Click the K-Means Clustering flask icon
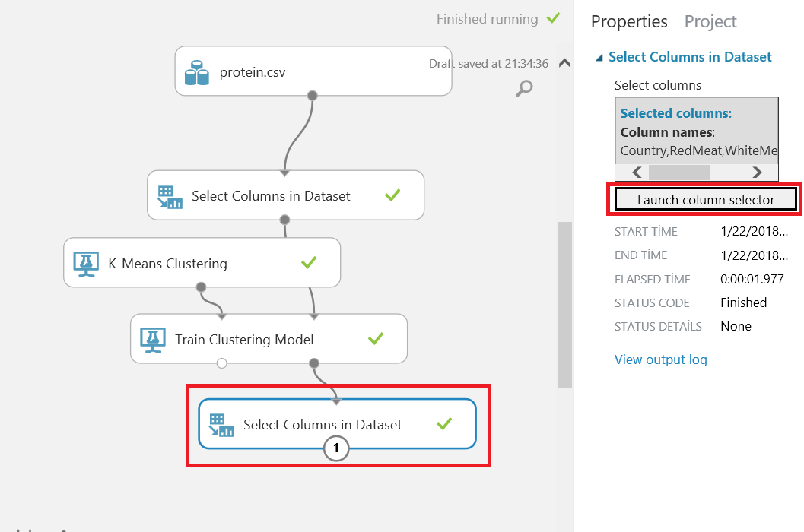 pyautogui.click(x=85, y=264)
